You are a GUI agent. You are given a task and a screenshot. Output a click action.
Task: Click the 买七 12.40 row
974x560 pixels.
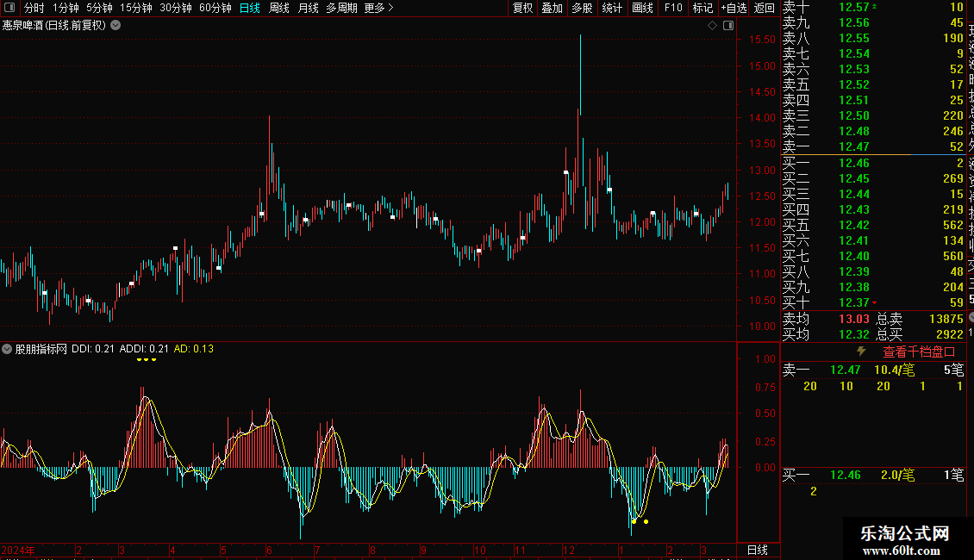[x=873, y=256]
